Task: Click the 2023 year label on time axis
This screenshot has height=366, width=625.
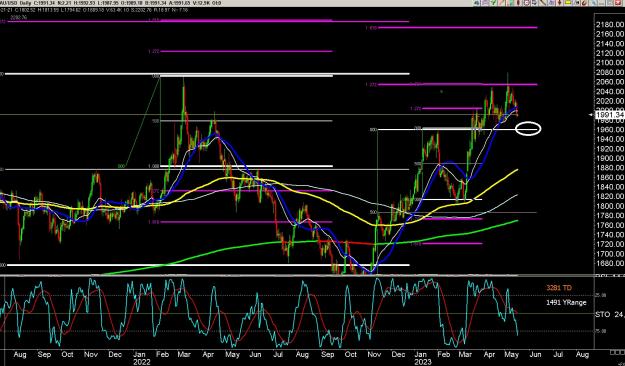Action: click(423, 362)
